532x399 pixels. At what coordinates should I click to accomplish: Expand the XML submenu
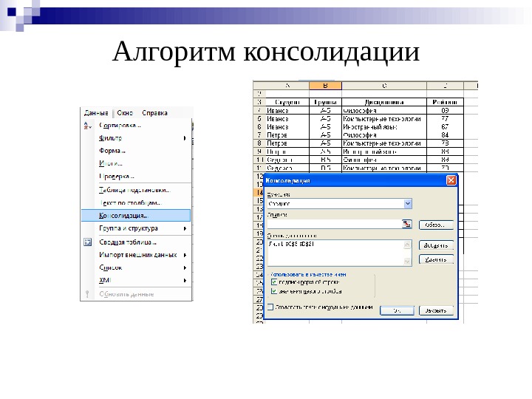[x=137, y=280]
